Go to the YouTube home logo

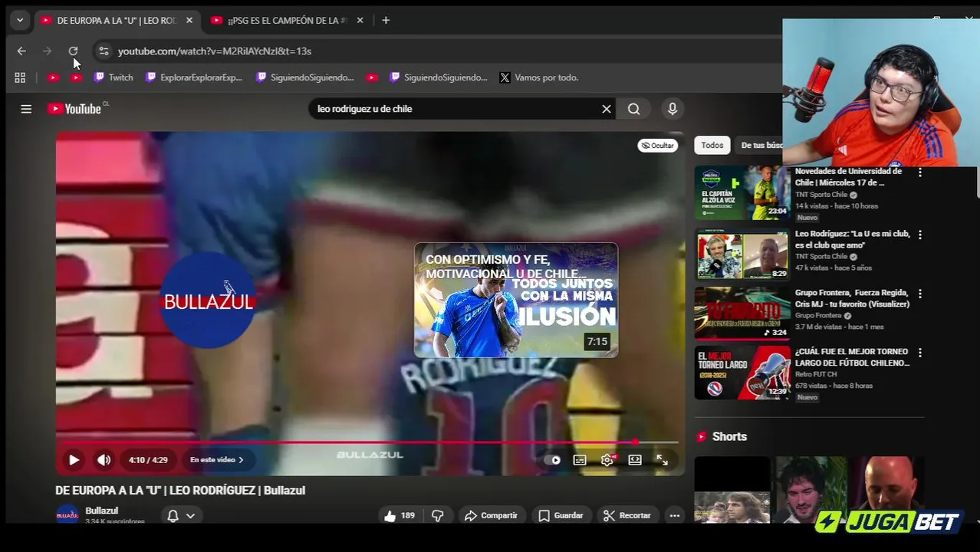(x=74, y=109)
